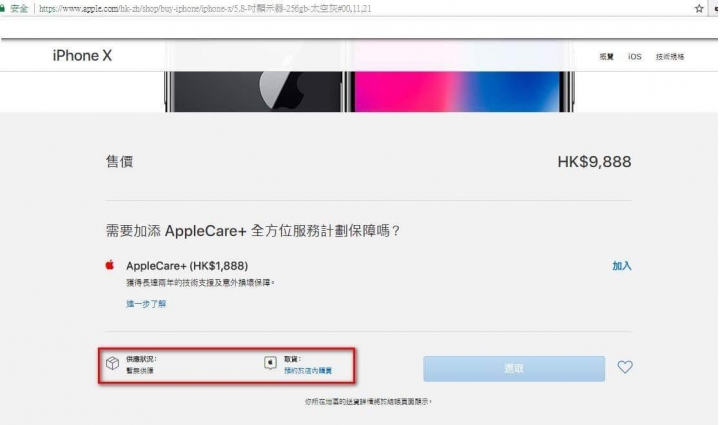Image resolution: width=720 pixels, height=425 pixels.
Task: Click the iPhone X page title
Action: 82,56
